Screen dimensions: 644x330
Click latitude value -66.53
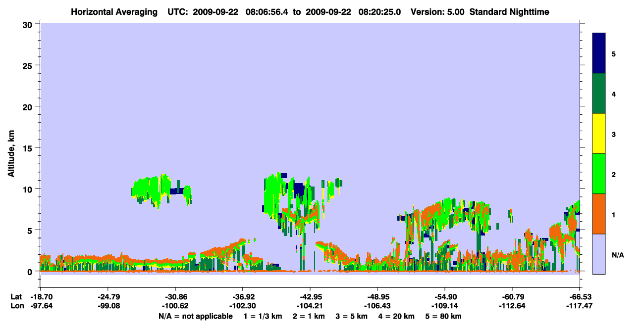click(x=580, y=297)
